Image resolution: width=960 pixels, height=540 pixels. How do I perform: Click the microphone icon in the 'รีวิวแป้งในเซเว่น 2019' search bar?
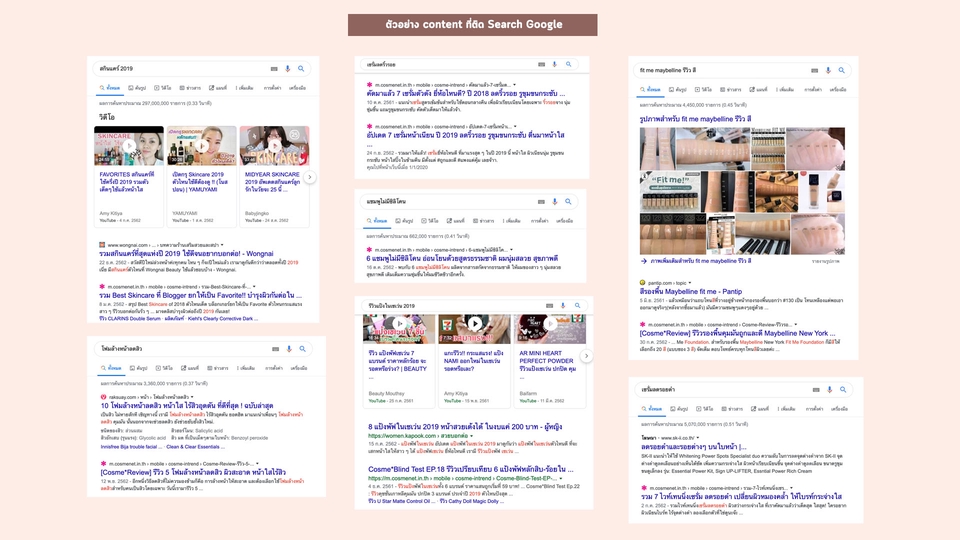(563, 306)
